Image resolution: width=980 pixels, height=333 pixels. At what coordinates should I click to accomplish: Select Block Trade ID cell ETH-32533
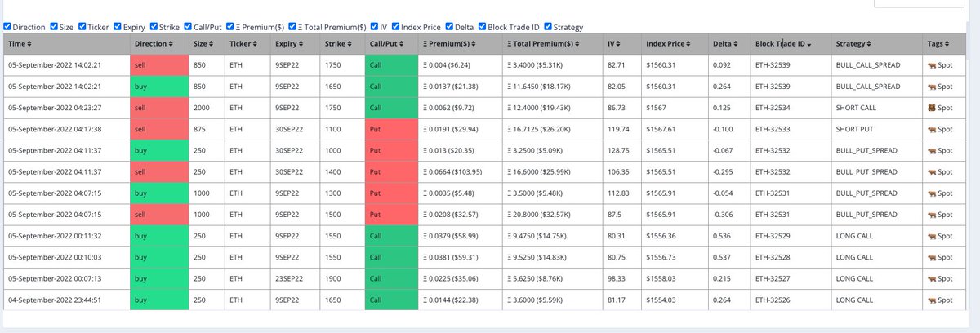[791, 129]
